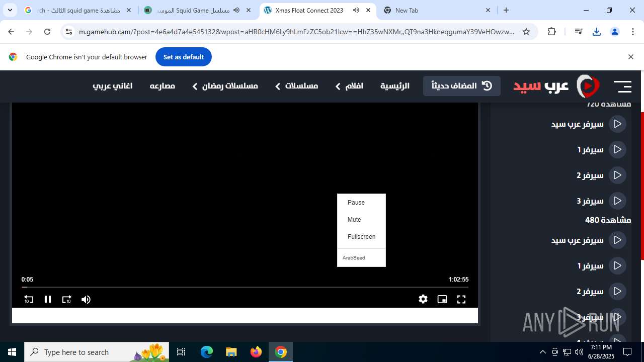644x362 pixels.
Task: Play سيرفر 1 in the 720 list
Action: (602, 149)
